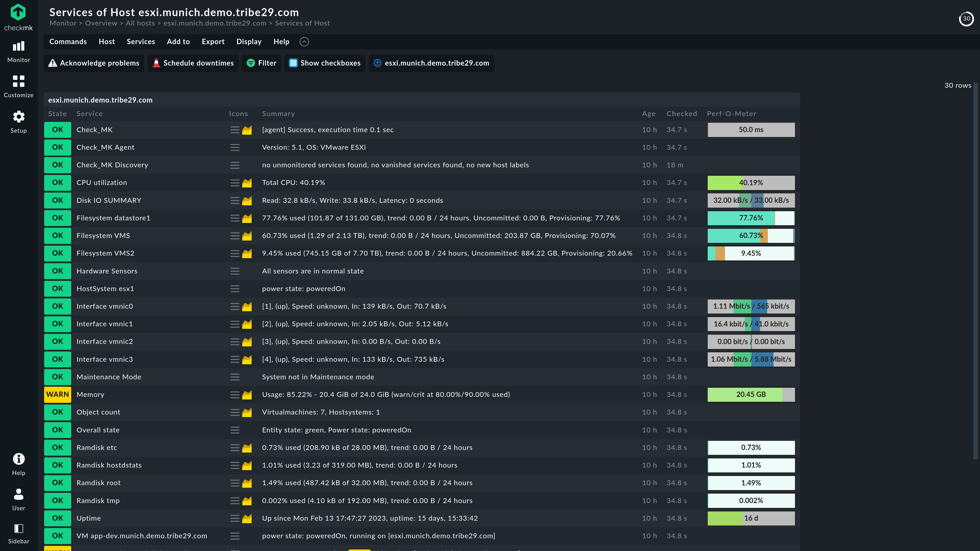Open the Monitor sidebar menu

tap(18, 52)
